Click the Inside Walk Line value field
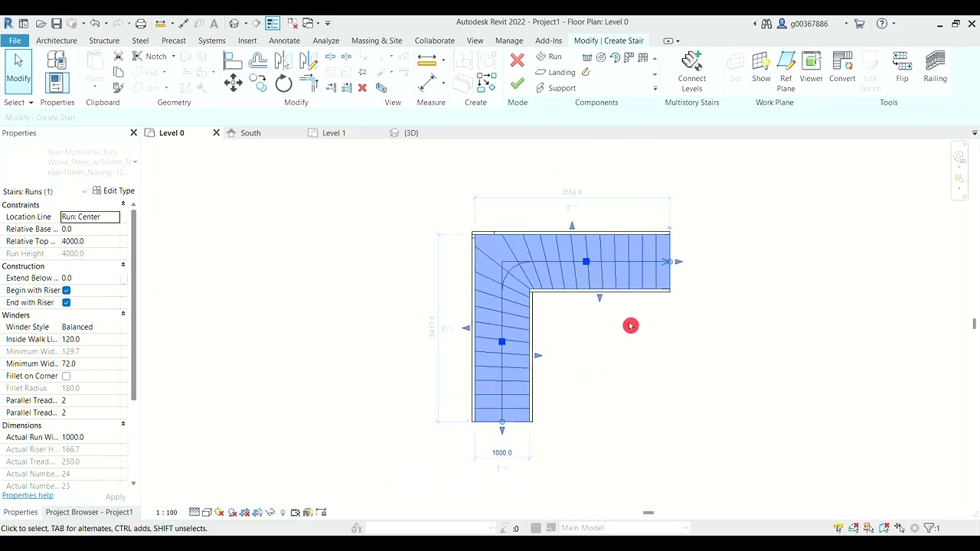The height and width of the screenshot is (551, 980). 90,339
